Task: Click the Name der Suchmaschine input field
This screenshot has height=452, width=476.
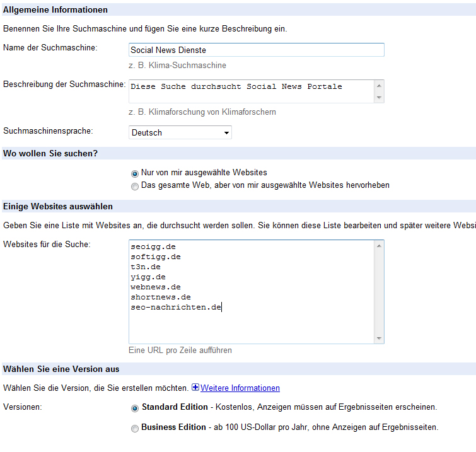Action: coord(257,50)
